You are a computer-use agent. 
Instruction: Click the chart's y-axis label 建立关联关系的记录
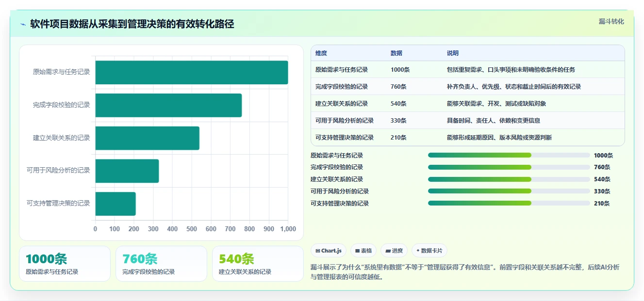pyautogui.click(x=62, y=138)
